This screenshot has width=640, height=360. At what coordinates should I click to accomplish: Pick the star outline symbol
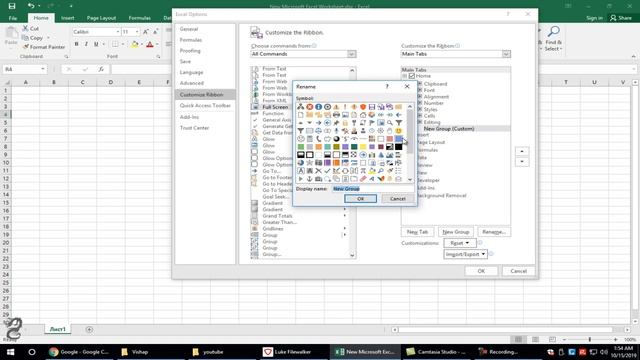tap(310, 163)
